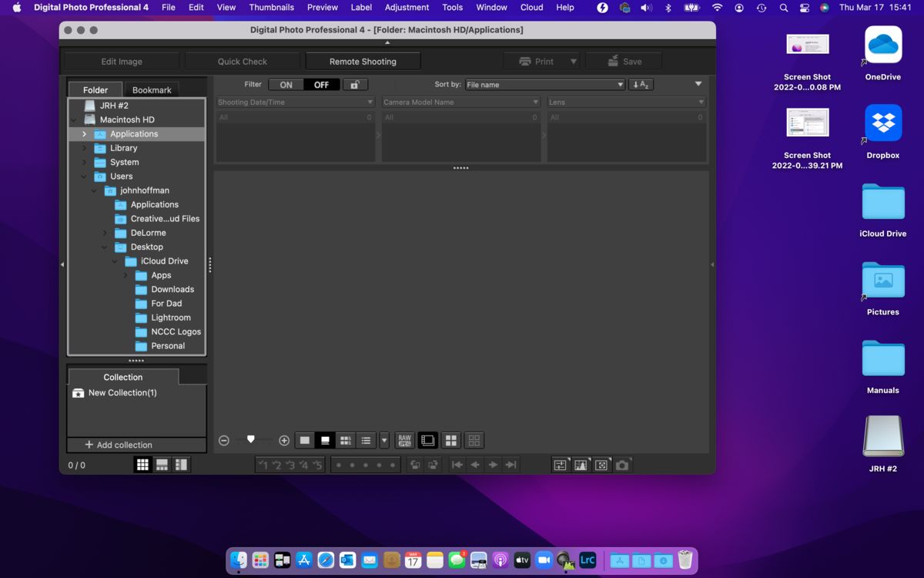Click the Save button
This screenshot has width=924, height=578.
(624, 62)
